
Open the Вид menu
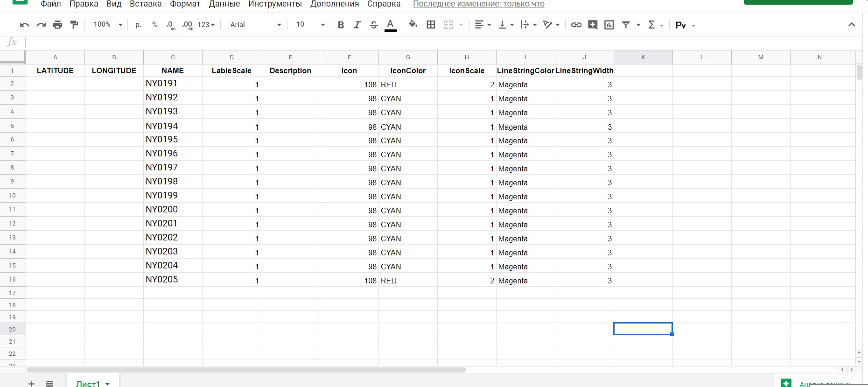114,4
